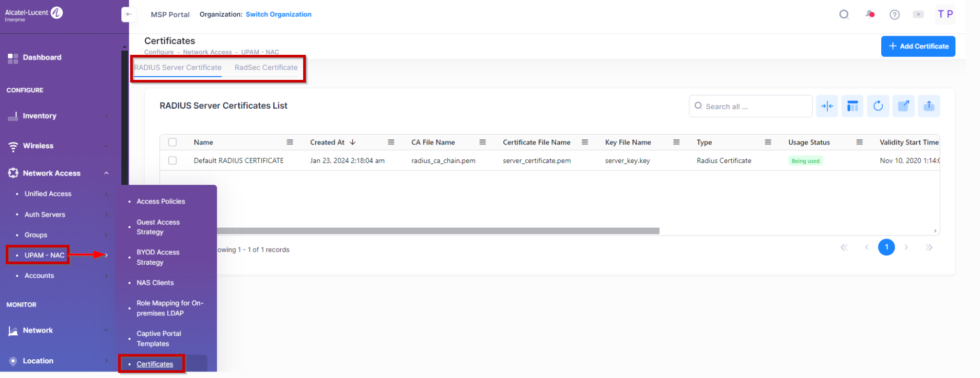Select the UPAM - NAC sidebar item
980x378 pixels.
(x=44, y=255)
